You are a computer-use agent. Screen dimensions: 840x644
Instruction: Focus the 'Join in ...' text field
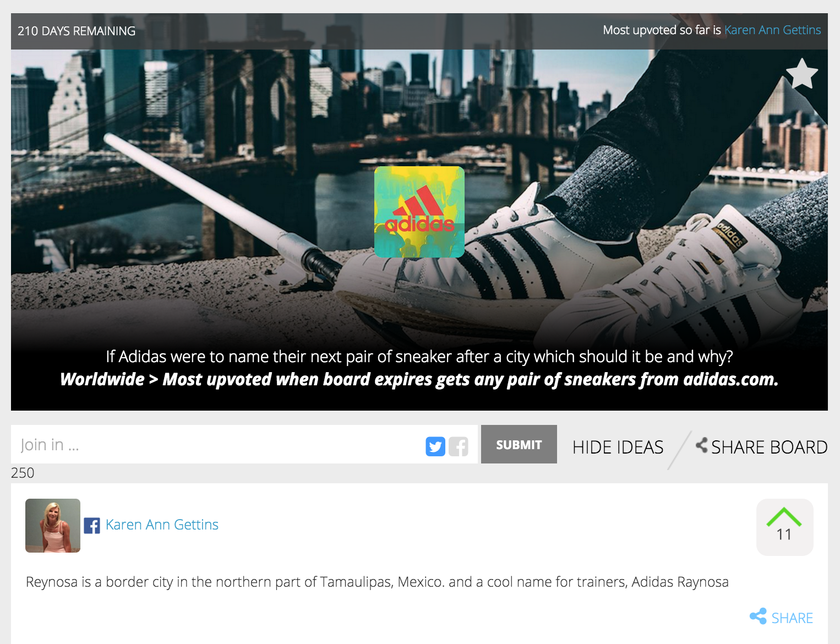(217, 444)
